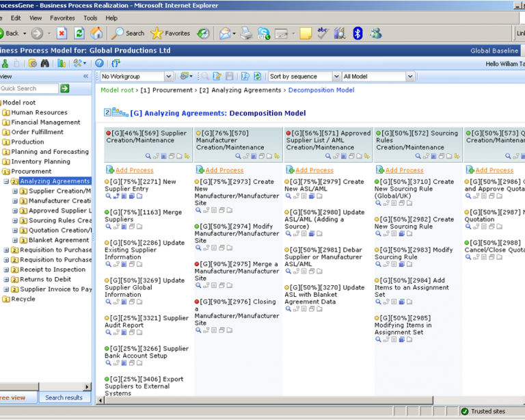Image resolution: width=525 pixels, height=420 pixels.
Task: Click magnifier icon under New Supplier Entry
Action: 108,196
